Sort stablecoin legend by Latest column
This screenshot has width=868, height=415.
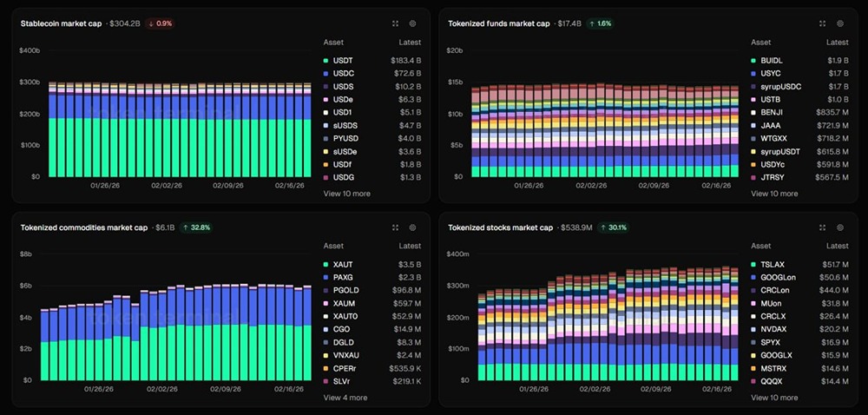(410, 42)
